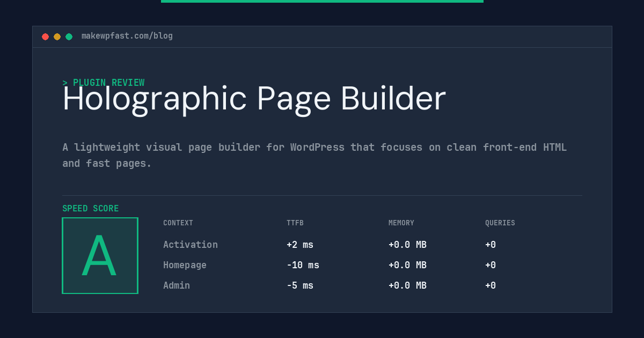This screenshot has width=644, height=338.
Task: Click the '-10 ms' TTFB value
Action: pos(303,265)
